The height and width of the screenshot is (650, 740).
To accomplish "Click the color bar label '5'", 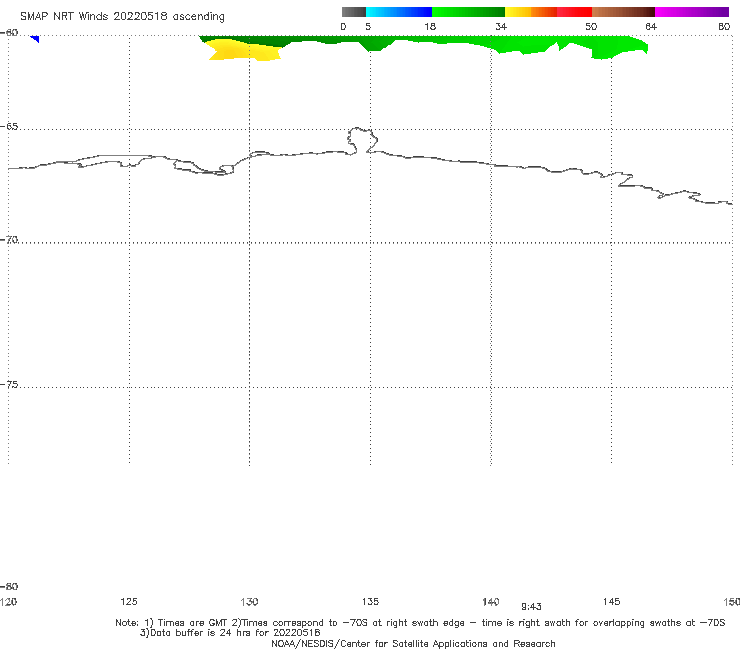I will click(368, 26).
